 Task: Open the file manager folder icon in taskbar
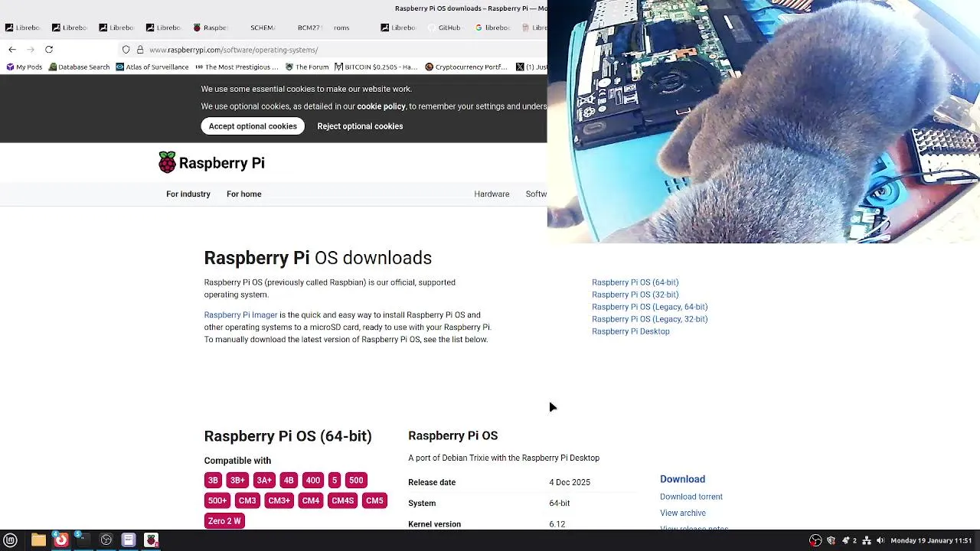tap(38, 540)
